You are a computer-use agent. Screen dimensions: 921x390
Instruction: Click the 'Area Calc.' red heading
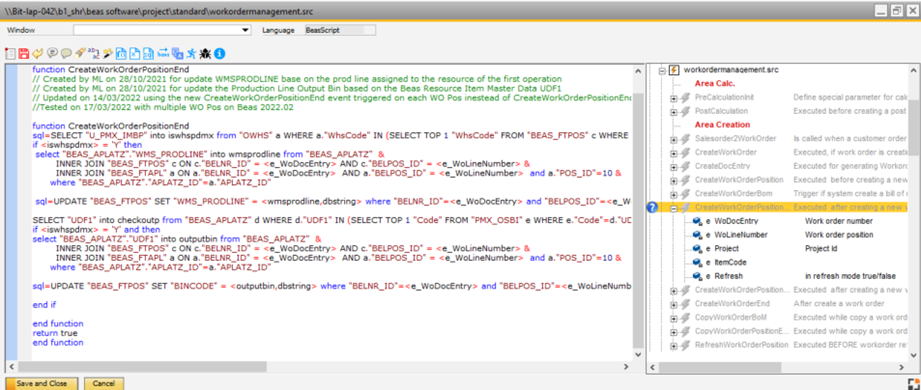pos(715,83)
